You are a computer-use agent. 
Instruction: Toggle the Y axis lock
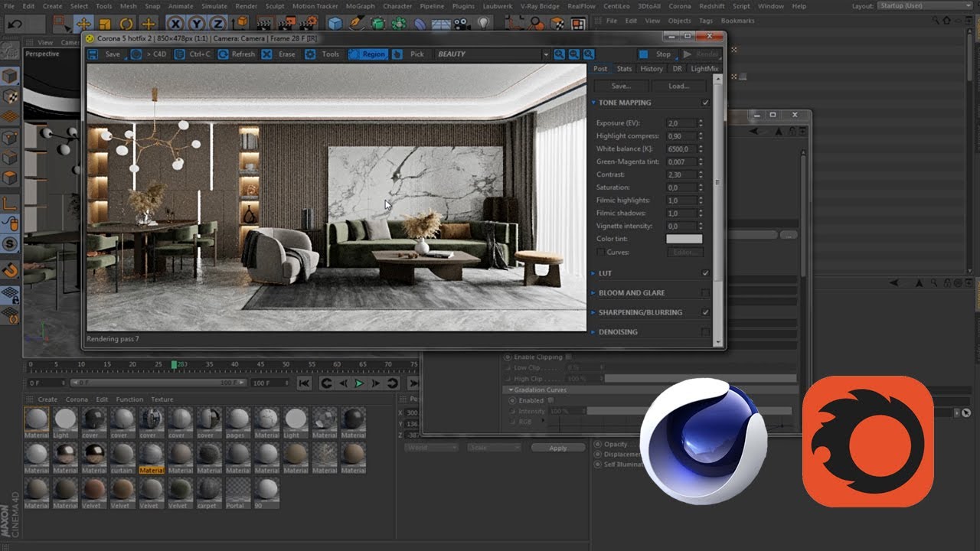point(198,24)
